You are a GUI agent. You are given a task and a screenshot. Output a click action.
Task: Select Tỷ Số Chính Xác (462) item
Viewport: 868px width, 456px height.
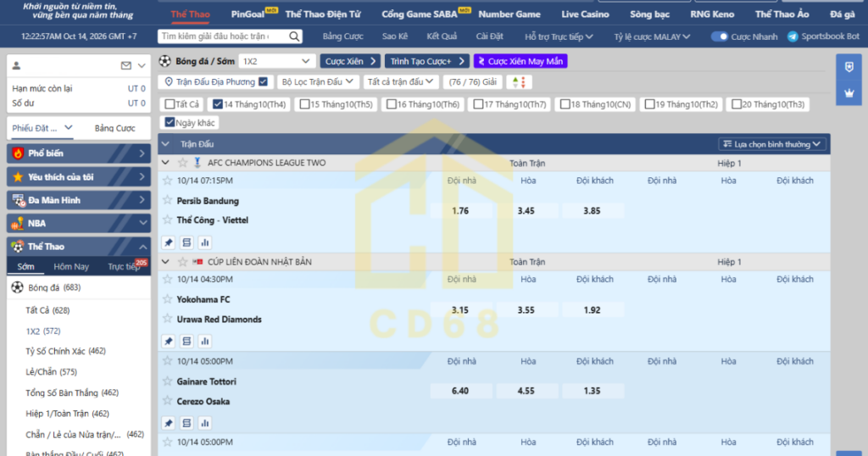(x=65, y=351)
